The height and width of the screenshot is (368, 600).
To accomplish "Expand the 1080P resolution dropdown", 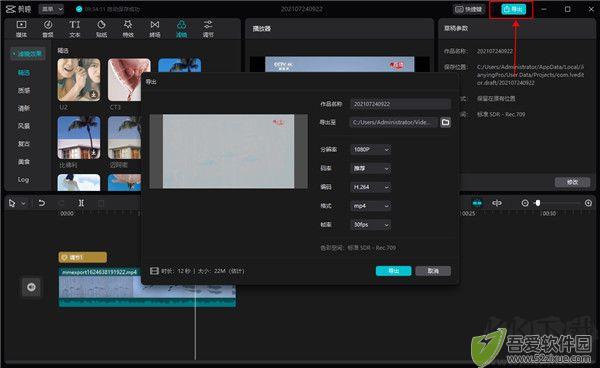I will coord(370,149).
